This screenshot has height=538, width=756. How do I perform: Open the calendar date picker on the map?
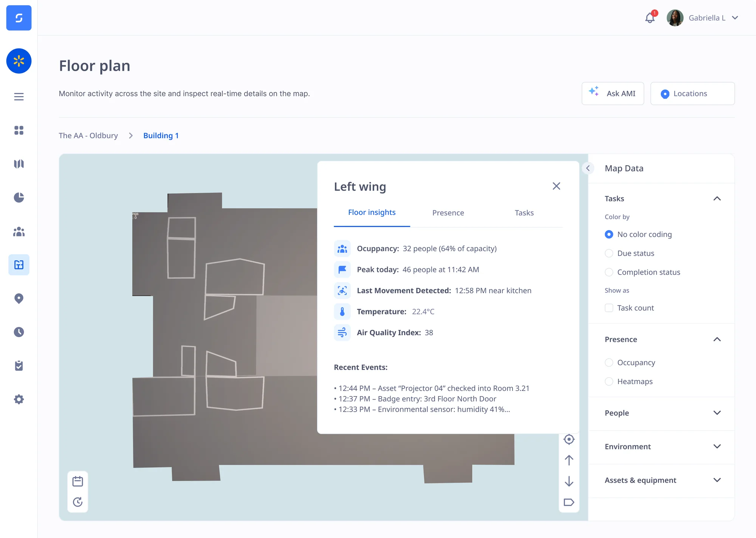click(x=78, y=481)
